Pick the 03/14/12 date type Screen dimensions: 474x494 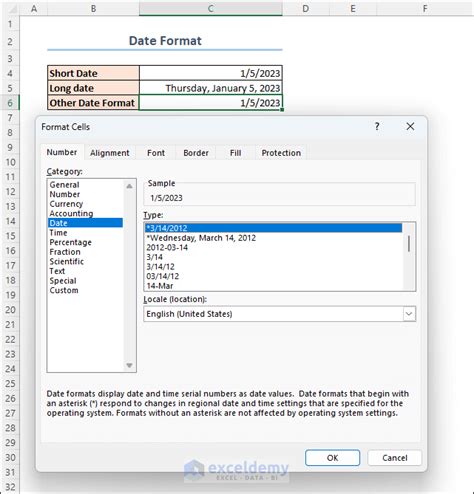click(273, 276)
